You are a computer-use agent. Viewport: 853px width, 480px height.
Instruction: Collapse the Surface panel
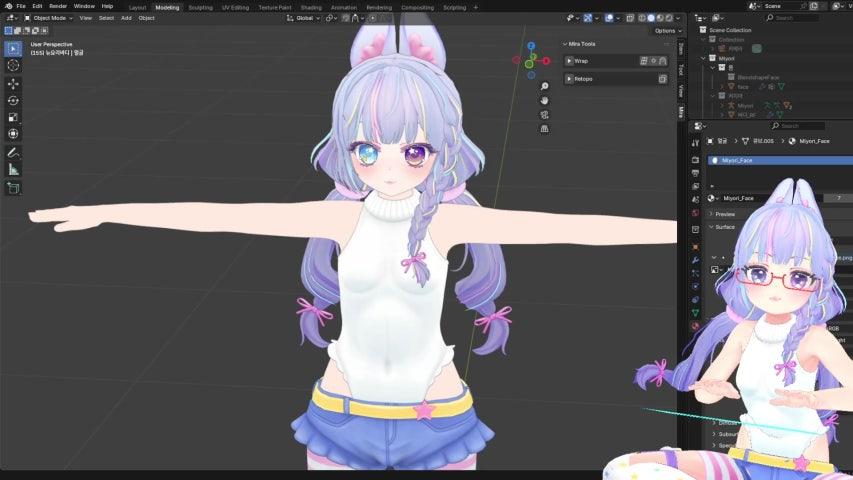[x=725, y=227]
